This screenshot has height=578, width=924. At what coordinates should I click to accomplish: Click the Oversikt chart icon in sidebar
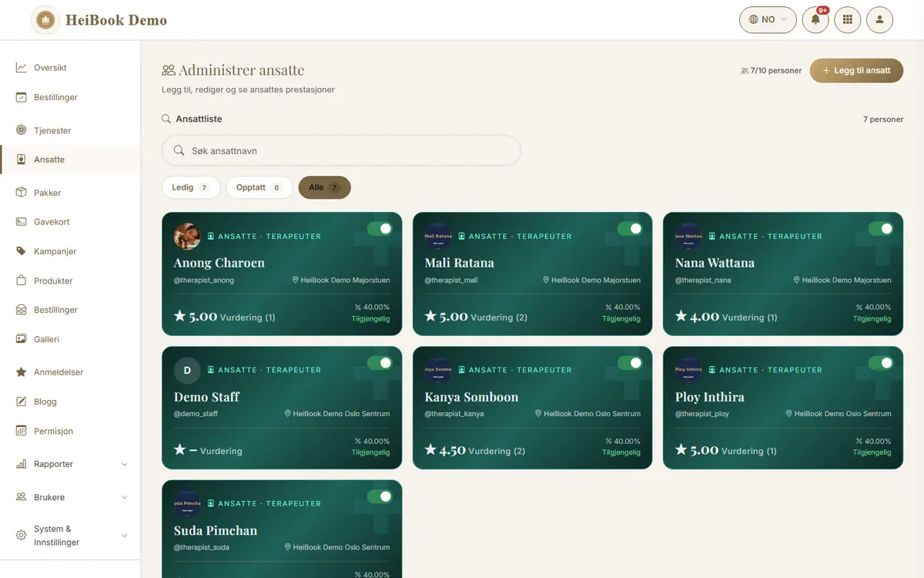click(21, 68)
